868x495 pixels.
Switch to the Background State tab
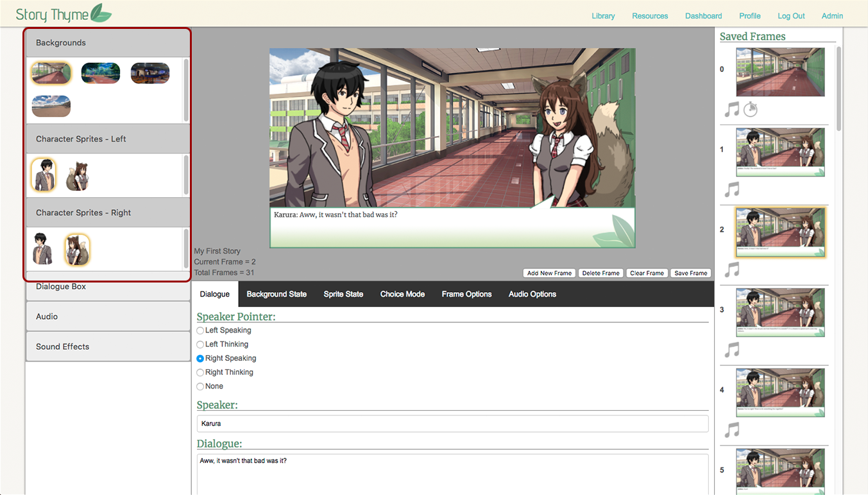277,294
